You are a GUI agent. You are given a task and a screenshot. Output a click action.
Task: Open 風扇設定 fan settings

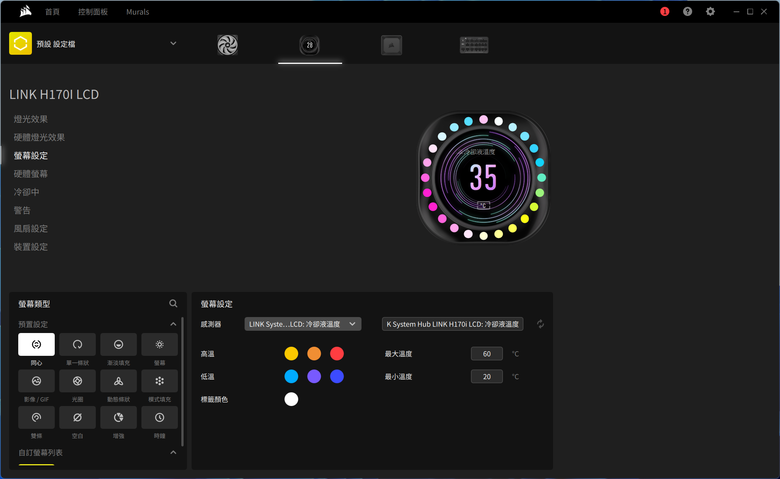point(31,229)
